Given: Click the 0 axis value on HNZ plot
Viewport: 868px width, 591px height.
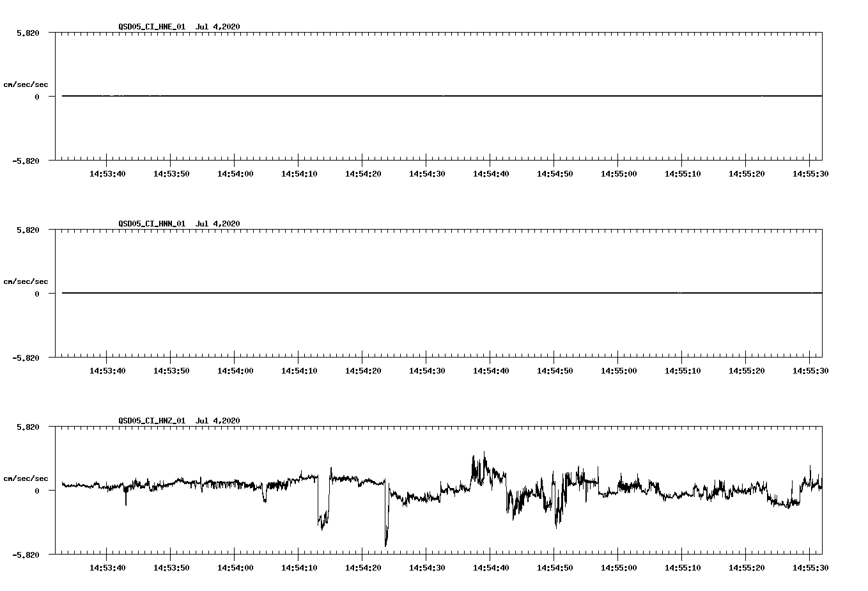Looking at the screenshot, I should click(x=37, y=491).
